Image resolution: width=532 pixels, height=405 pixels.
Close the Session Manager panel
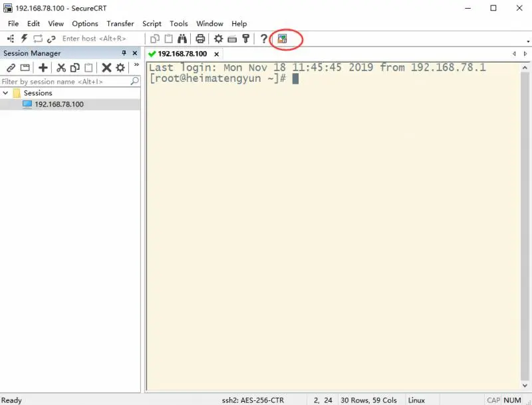pyautogui.click(x=135, y=53)
